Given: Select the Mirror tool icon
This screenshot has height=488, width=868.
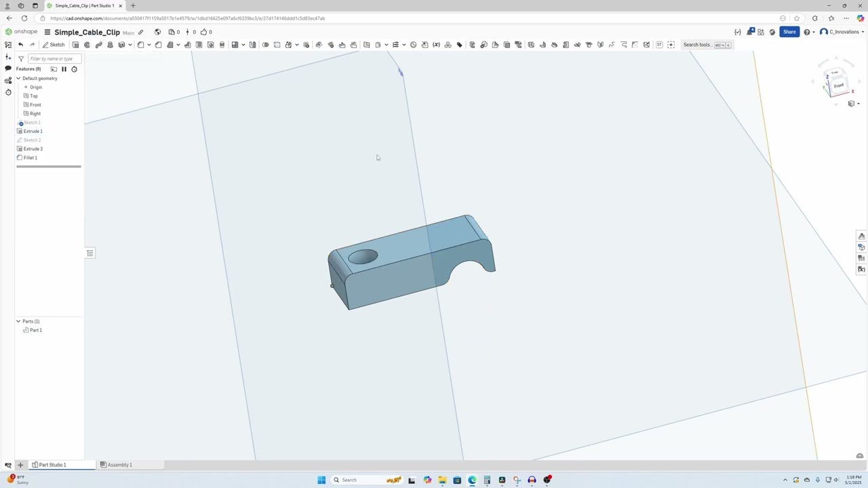Looking at the screenshot, I should 252,45.
